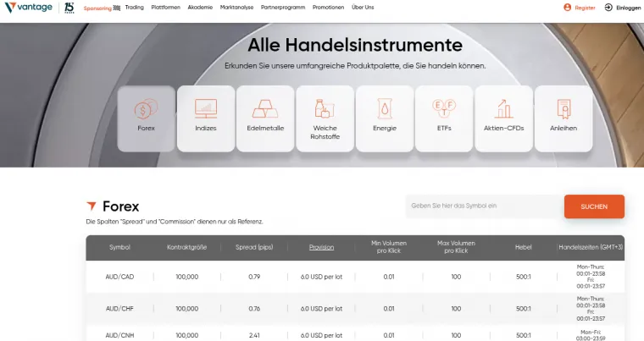Open the Vantage logo home link

pos(28,8)
